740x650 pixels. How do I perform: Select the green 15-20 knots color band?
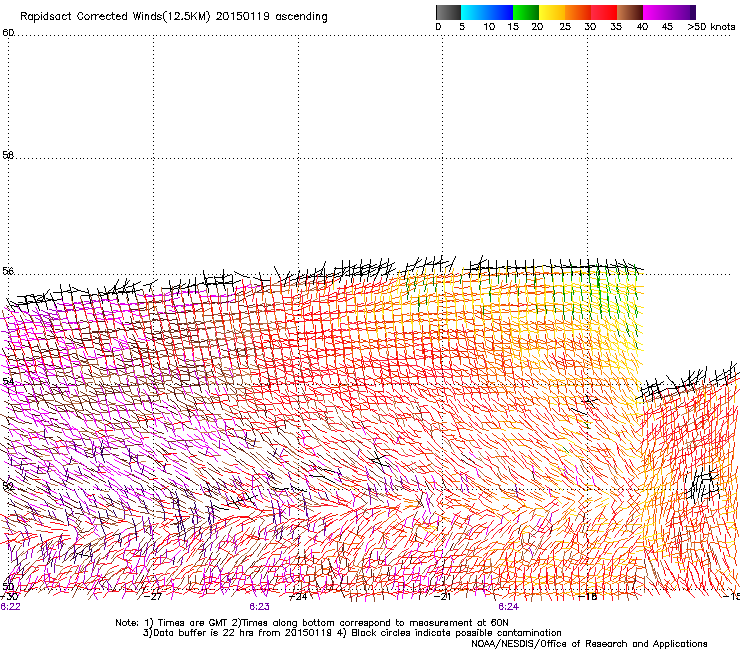pos(526,12)
